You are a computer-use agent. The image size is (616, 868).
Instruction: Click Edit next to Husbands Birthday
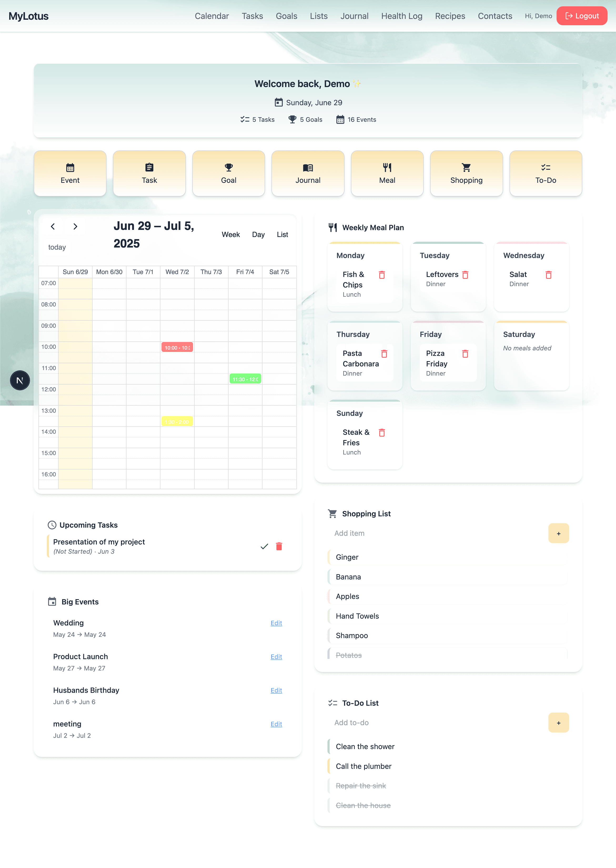276,690
